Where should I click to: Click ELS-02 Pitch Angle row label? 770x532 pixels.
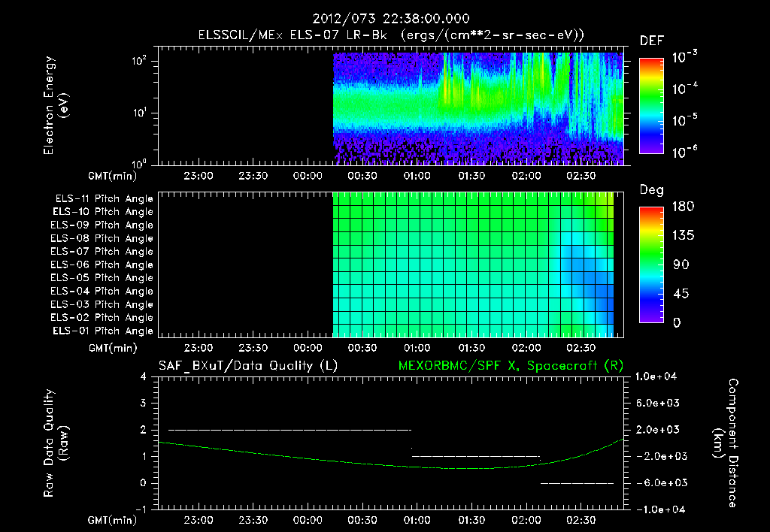coord(102,318)
